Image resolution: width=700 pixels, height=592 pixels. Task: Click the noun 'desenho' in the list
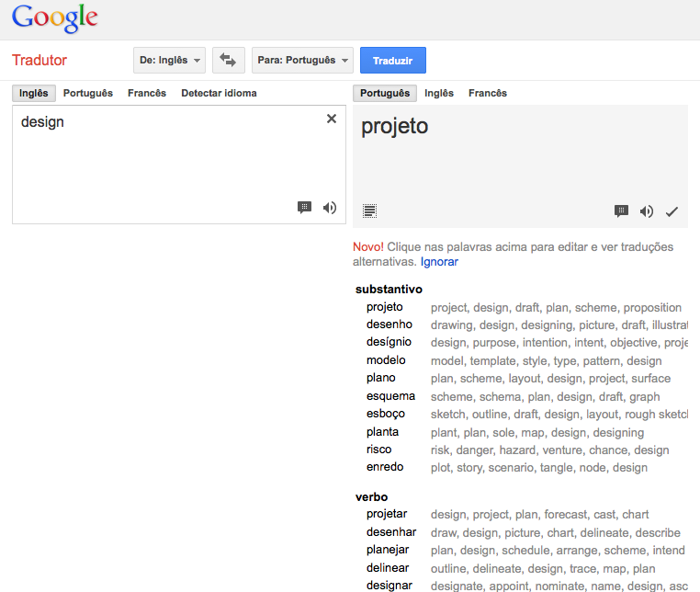point(390,324)
